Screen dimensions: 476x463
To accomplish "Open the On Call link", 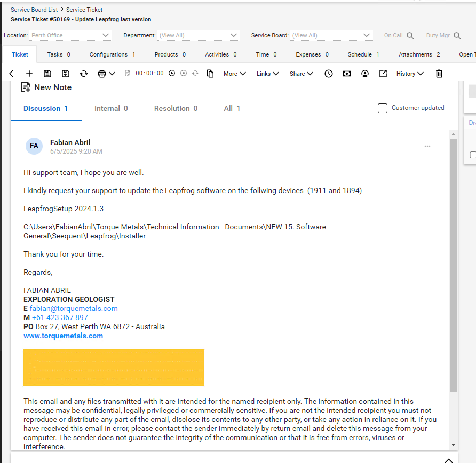I will point(393,35).
